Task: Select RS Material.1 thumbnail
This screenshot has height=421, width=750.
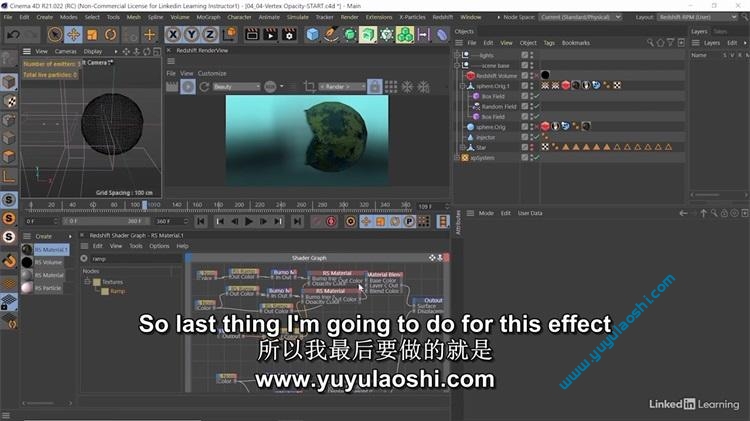Action: (x=27, y=250)
